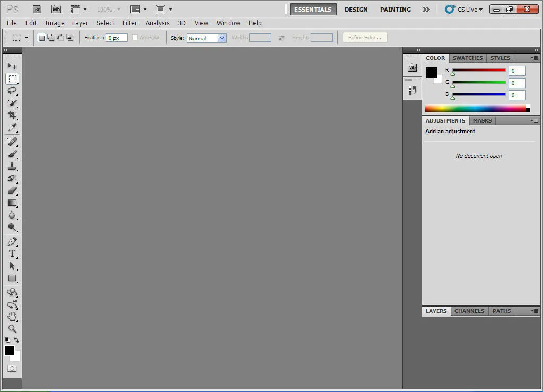543x392 pixels.
Task: Switch to the Masks tab
Action: point(483,120)
